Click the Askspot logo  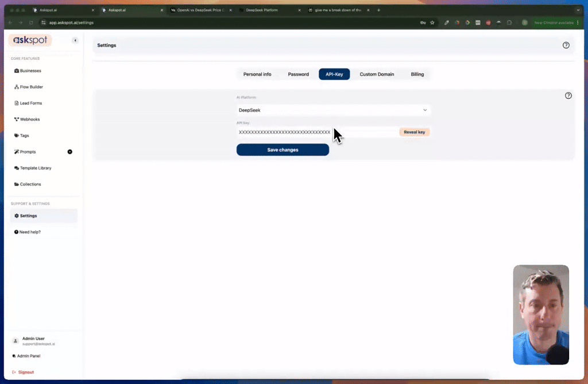pyautogui.click(x=30, y=40)
